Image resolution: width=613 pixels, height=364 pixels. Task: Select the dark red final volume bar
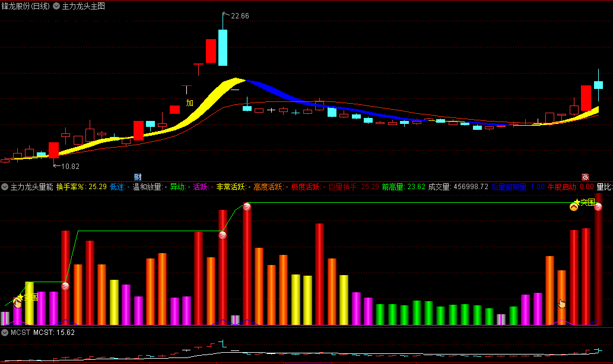[x=598, y=260]
